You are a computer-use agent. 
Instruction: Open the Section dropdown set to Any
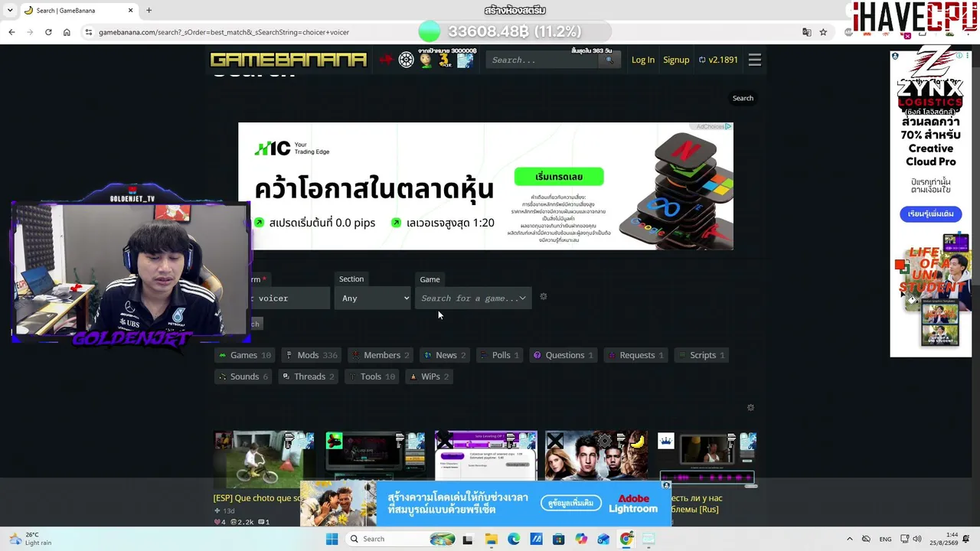click(x=374, y=298)
